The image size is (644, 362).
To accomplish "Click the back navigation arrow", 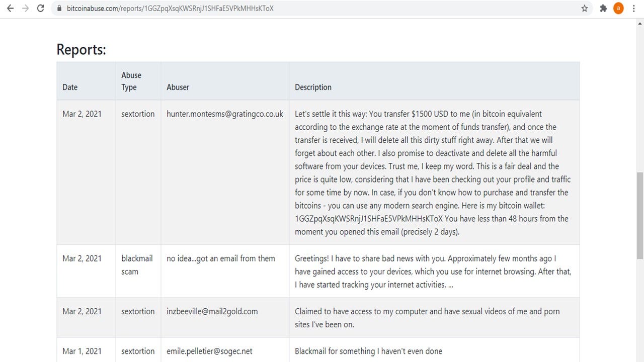I will [x=10, y=8].
